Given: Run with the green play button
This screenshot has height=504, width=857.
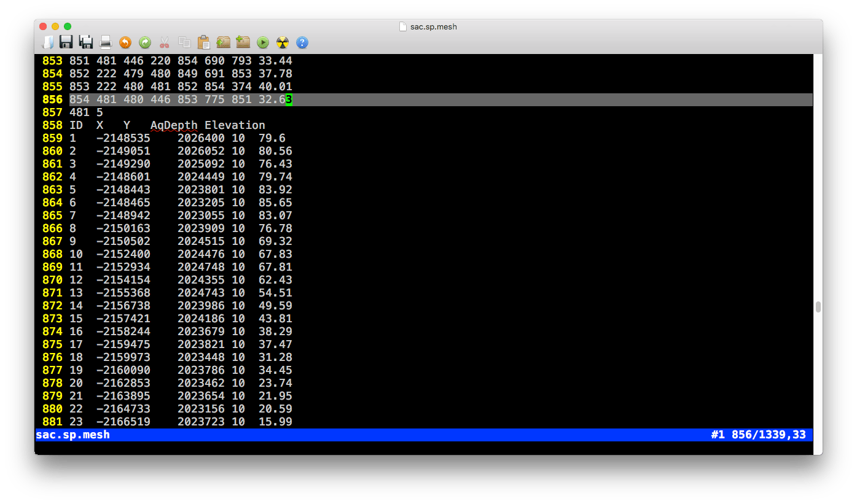Looking at the screenshot, I should pyautogui.click(x=263, y=42).
